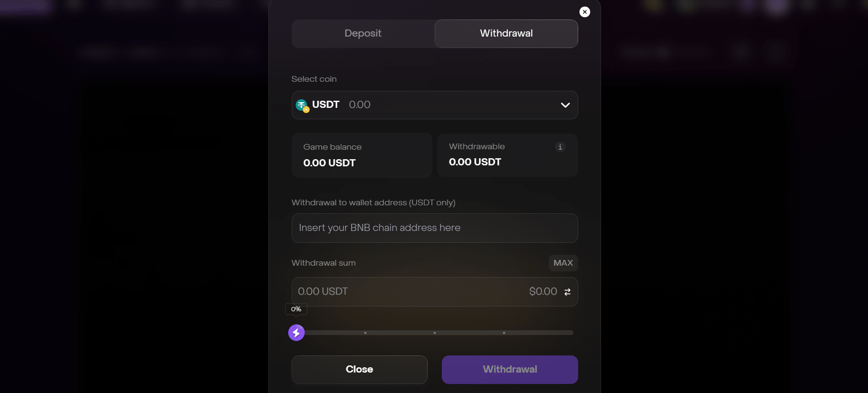Click the lightning bolt slider handle

pyautogui.click(x=296, y=333)
